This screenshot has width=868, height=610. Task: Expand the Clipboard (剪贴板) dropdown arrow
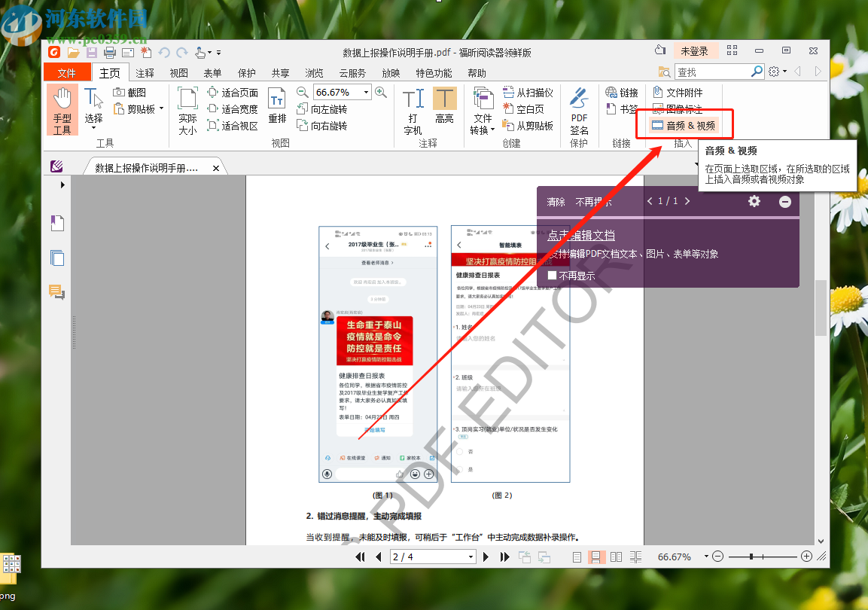pos(161,108)
